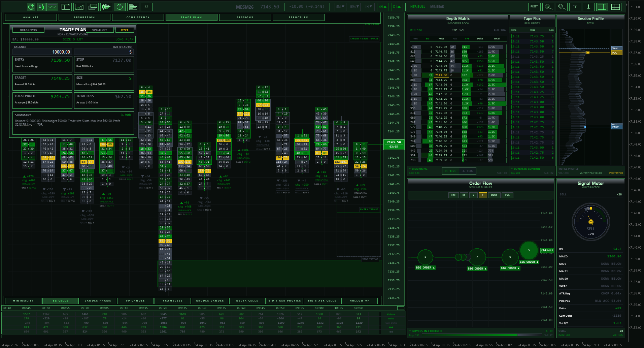Switch to the TRADE PLAN tab

point(191,17)
